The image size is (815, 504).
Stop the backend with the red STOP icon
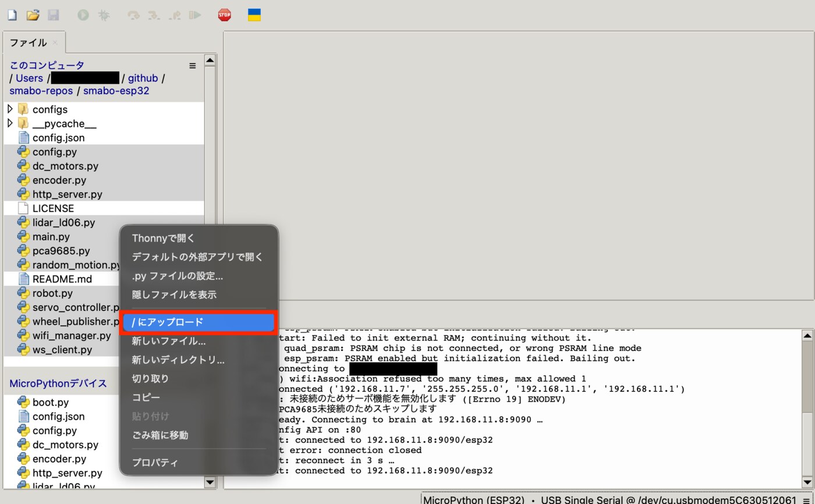coord(225,15)
